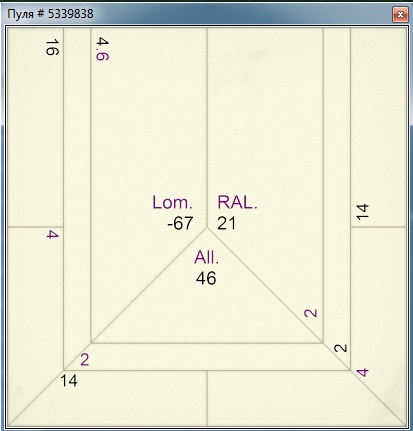Close the Пуля # 5339838 window

click(400, 14)
